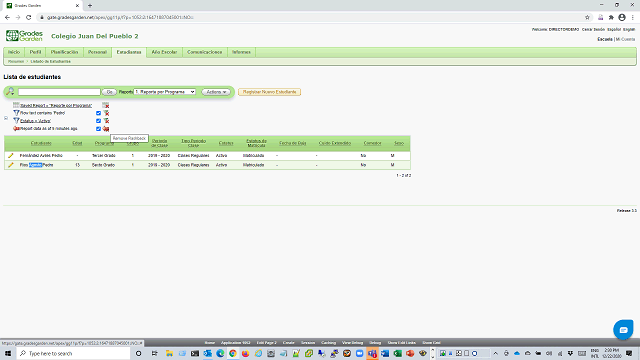The height and width of the screenshot is (360, 640).
Task: Open the Personal tab
Action: pyautogui.click(x=98, y=52)
